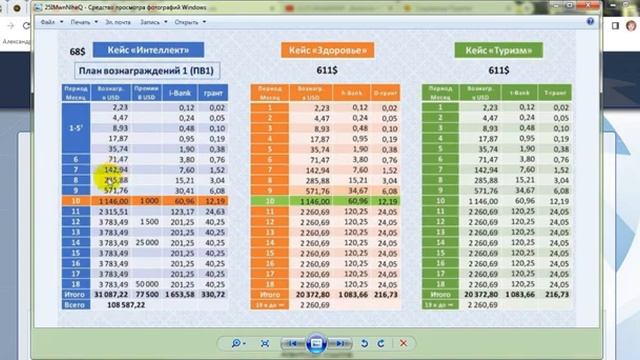This screenshot has width=640, height=360.
Task: Open the Печать dropdown menu
Action: coord(84,22)
